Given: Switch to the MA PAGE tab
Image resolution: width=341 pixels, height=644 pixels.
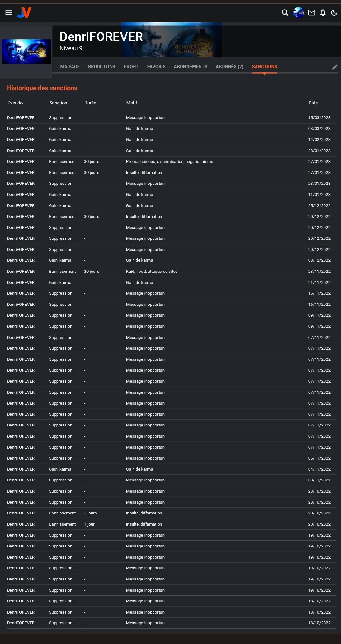Looking at the screenshot, I should (70, 67).
